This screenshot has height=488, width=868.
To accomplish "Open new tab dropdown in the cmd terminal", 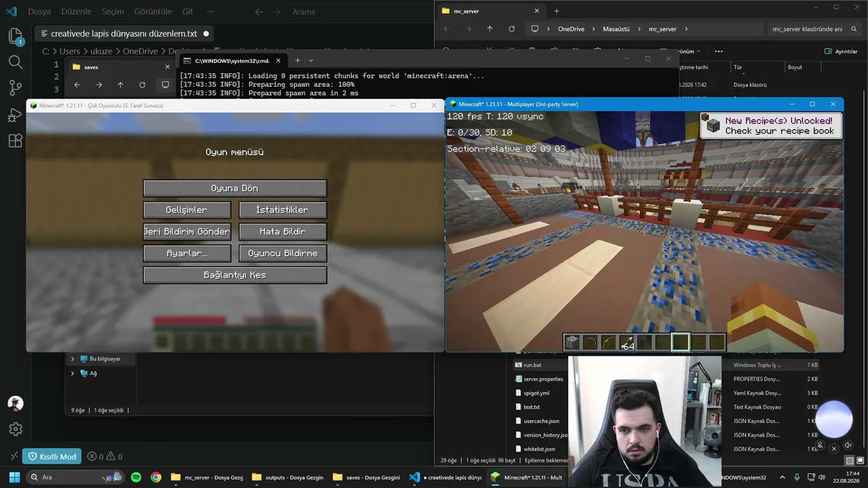I will 311,60.
